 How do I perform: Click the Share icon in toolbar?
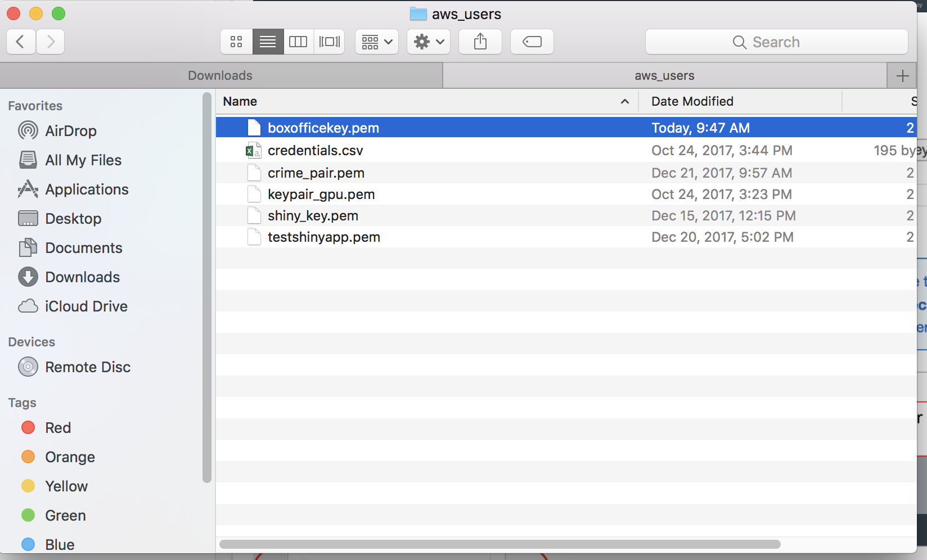pos(480,42)
